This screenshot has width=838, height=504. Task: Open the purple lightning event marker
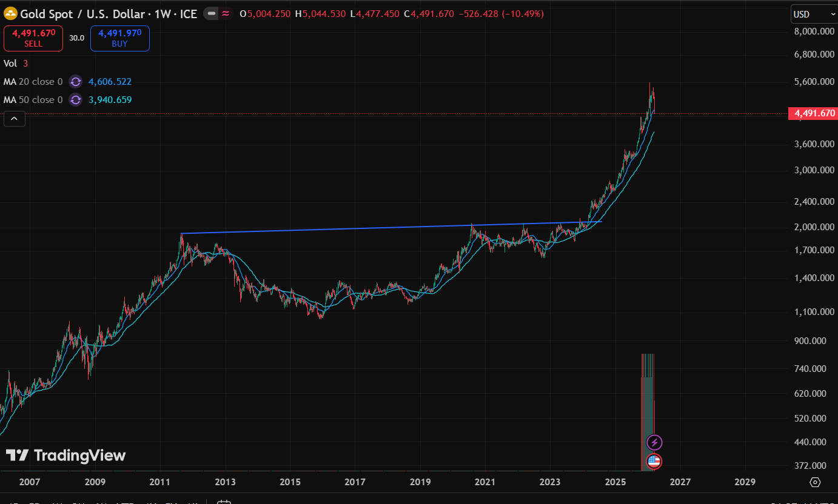[654, 442]
